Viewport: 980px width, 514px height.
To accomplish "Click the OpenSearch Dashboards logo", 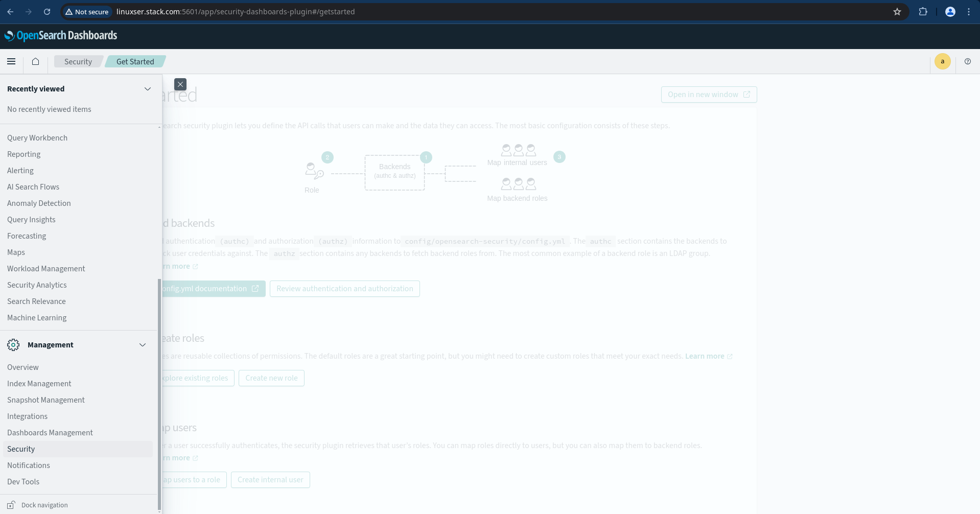I will pyautogui.click(x=61, y=36).
